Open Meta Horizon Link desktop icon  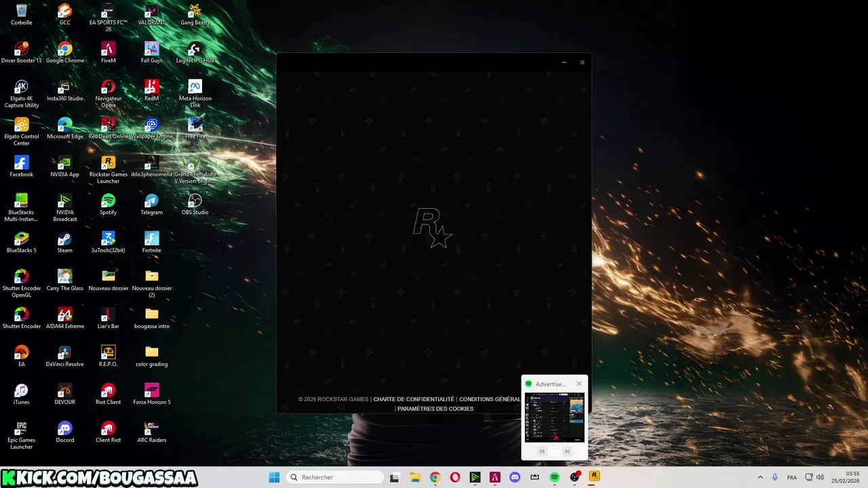coord(195,94)
